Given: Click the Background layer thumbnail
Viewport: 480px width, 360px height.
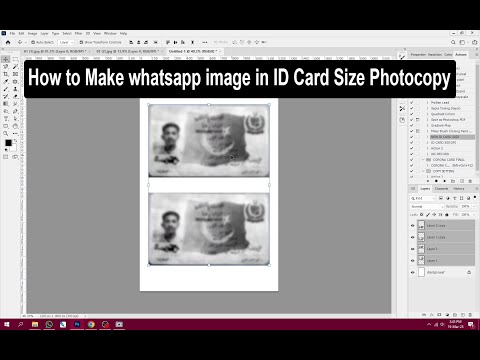Looking at the screenshot, I should click(421, 272).
